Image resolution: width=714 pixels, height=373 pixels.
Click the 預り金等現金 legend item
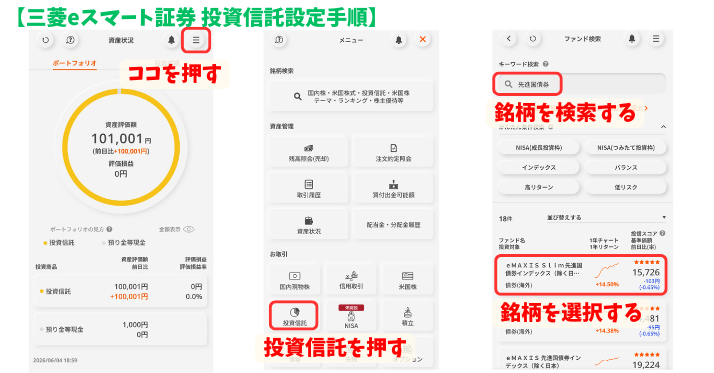click(x=124, y=243)
